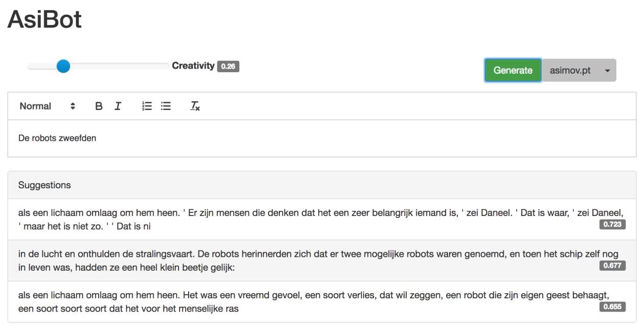
Task: Click the 0.655 score badge
Action: [612, 307]
